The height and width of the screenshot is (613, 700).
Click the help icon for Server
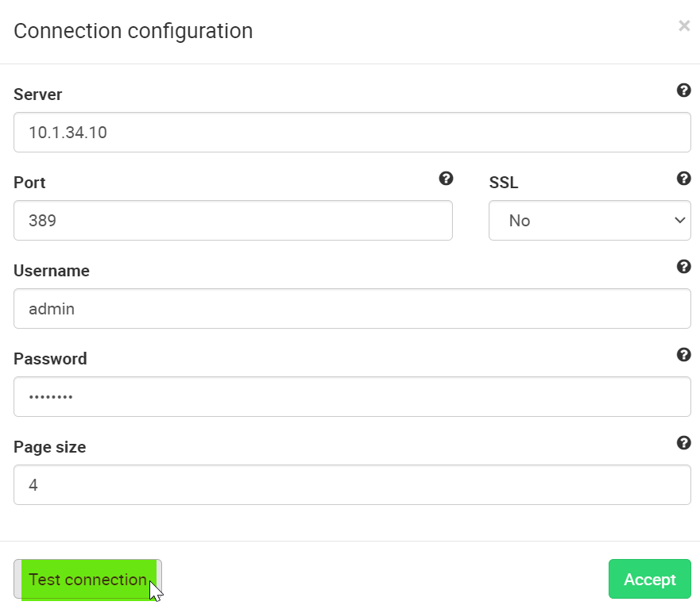pyautogui.click(x=683, y=91)
